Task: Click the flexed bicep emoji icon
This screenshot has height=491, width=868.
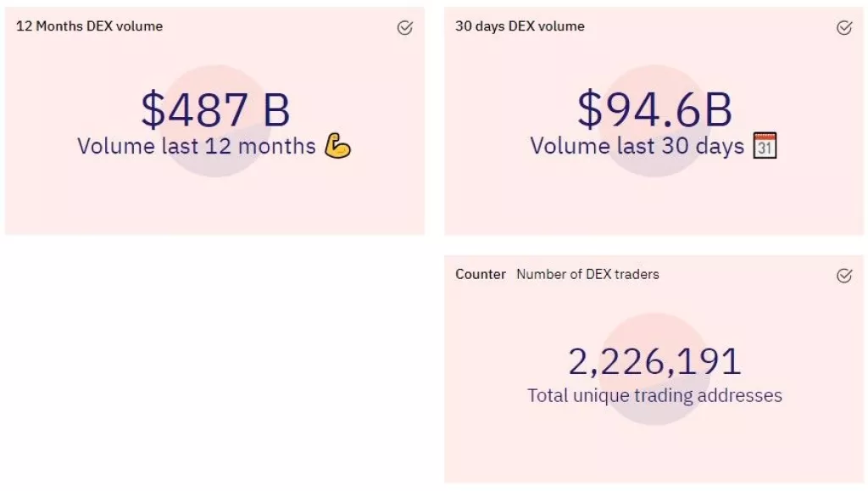Action: coord(338,146)
